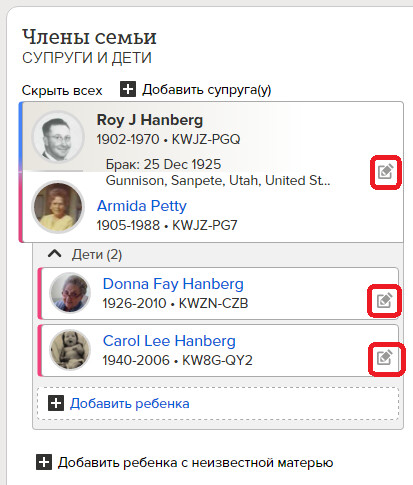Screen dimensions: 413x485
Task: Click the plus icon beside Добавить ребенка
Action: click(56, 403)
